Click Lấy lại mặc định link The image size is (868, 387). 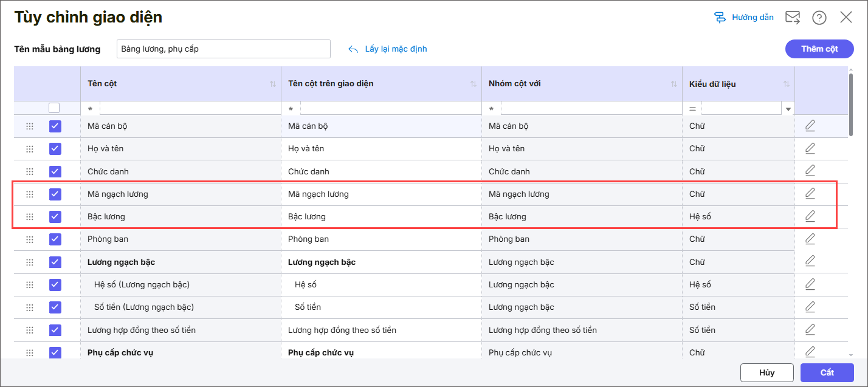click(388, 49)
